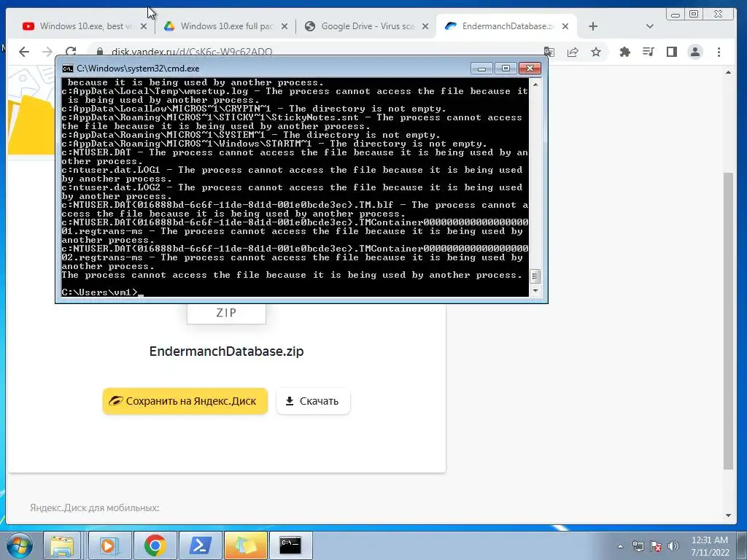Bookmark this page with the star icon
Image resolution: width=747 pixels, height=560 pixels.
click(x=596, y=52)
